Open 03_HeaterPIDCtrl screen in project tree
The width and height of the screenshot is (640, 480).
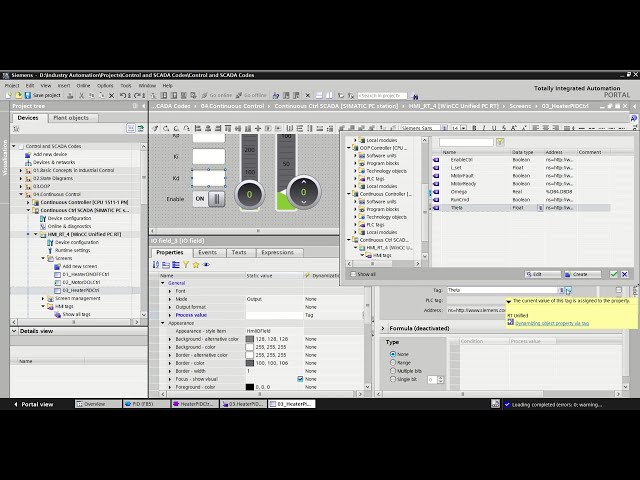(x=80, y=291)
